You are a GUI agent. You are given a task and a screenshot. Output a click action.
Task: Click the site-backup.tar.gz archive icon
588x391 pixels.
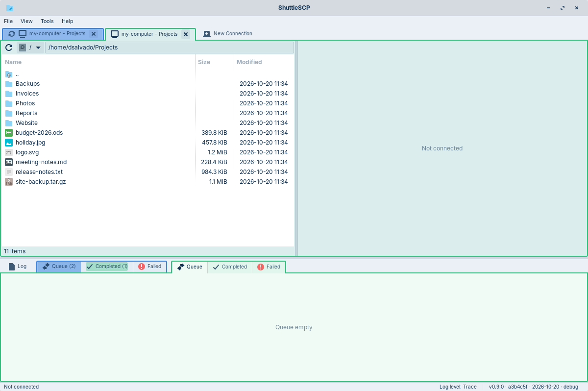(9, 182)
